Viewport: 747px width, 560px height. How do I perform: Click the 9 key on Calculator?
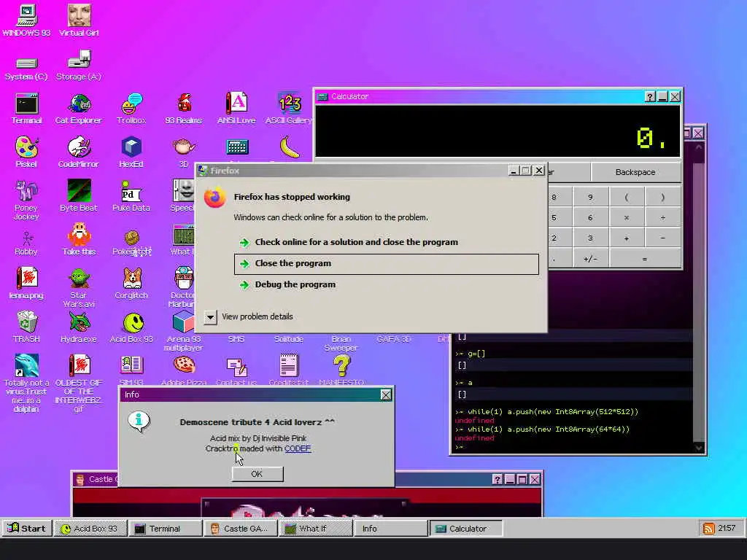click(590, 197)
